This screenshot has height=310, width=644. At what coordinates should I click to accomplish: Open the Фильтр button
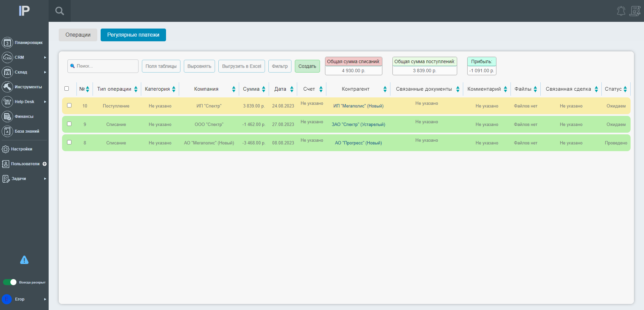[x=280, y=66]
